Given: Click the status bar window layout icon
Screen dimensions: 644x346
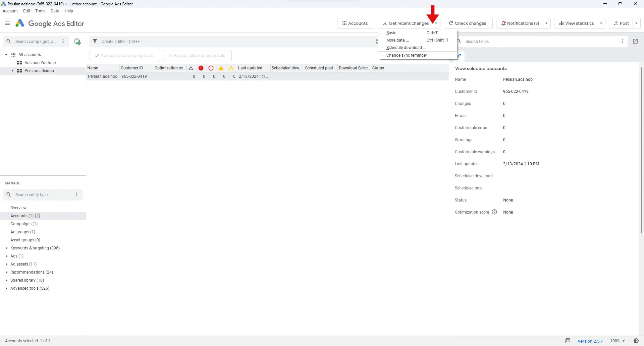Looking at the screenshot, I should [x=568, y=341].
